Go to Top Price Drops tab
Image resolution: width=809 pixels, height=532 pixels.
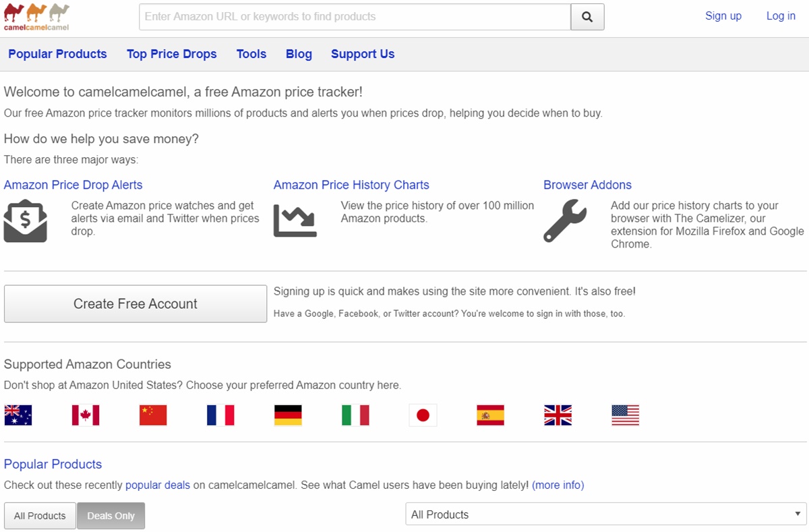click(171, 54)
